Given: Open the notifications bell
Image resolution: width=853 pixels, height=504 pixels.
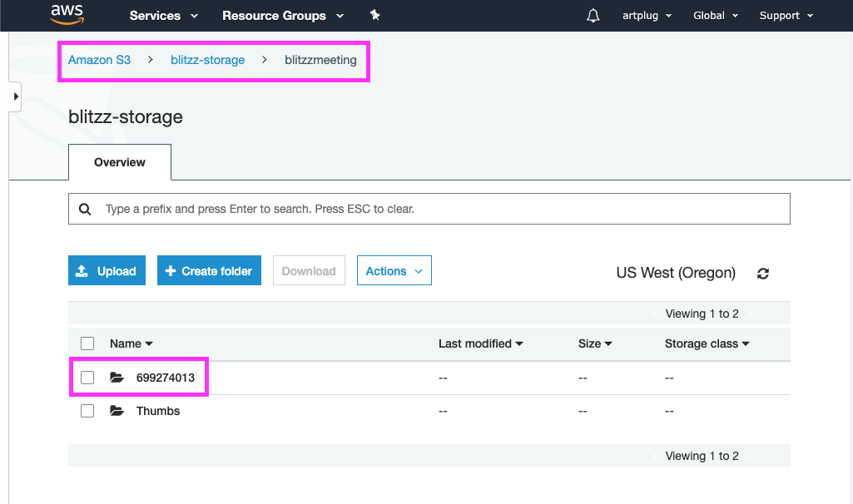Looking at the screenshot, I should [x=593, y=16].
